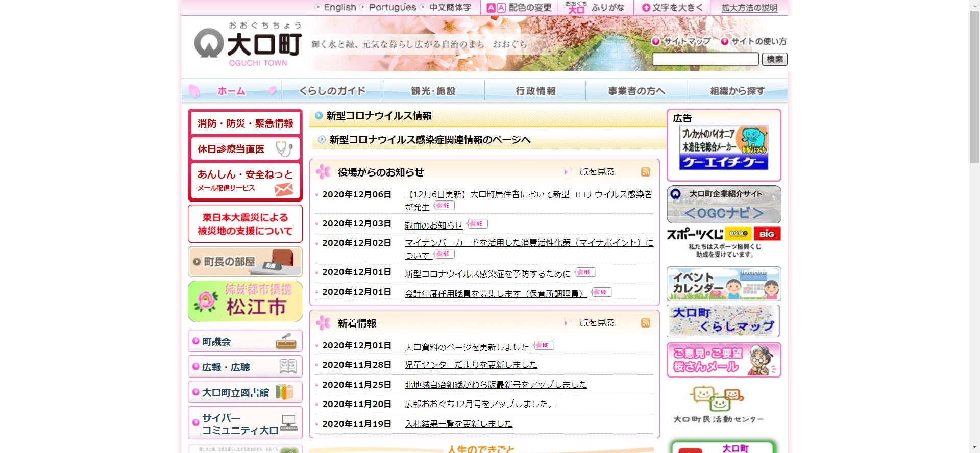Open 大口町くらしマップ banner
The image size is (980, 453).
pyautogui.click(x=723, y=321)
